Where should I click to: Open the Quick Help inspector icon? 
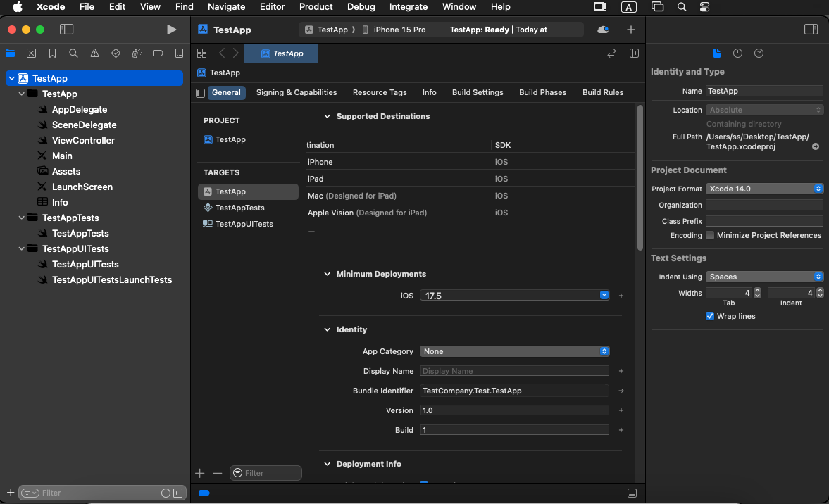click(x=759, y=53)
